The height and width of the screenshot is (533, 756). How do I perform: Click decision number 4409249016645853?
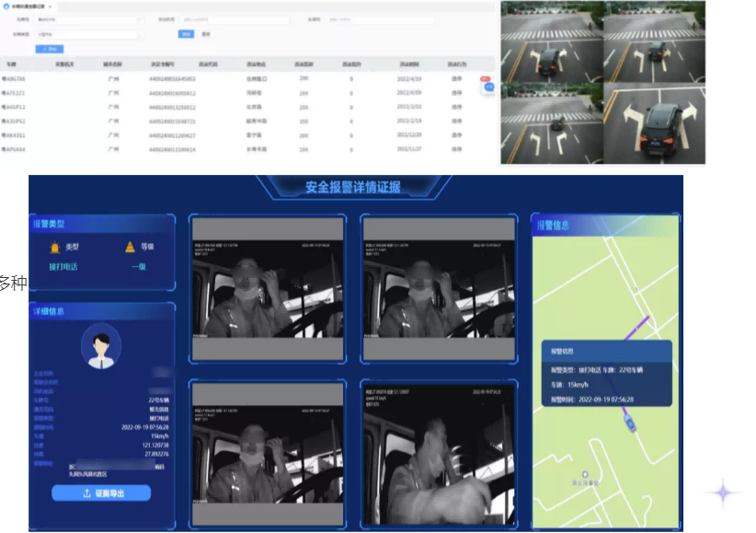point(172,78)
